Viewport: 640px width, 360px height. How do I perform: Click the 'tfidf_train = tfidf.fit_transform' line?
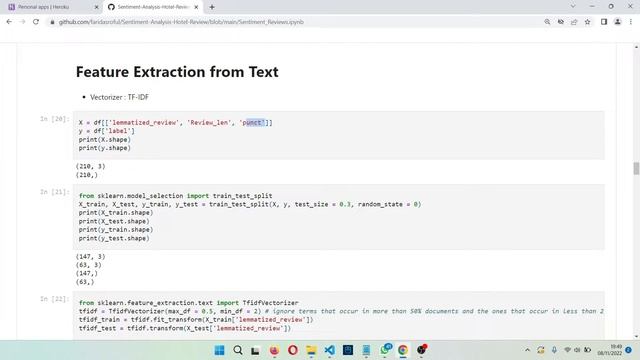[196, 320]
